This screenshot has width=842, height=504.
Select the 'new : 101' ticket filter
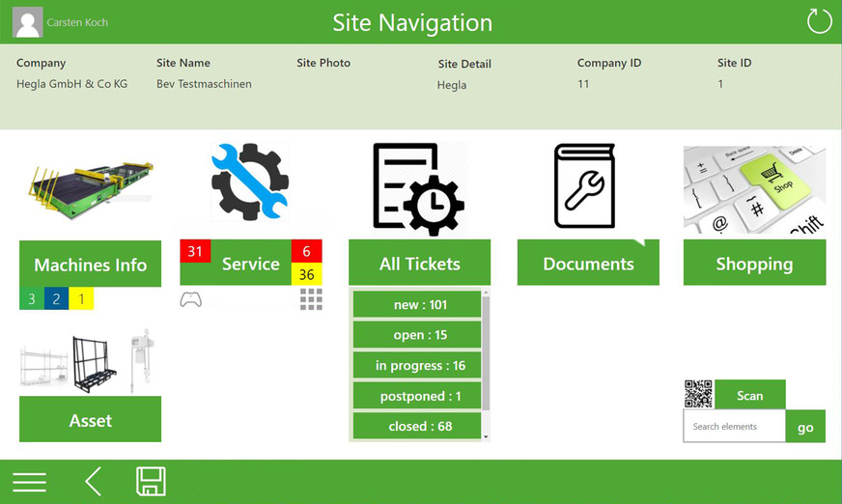(417, 305)
